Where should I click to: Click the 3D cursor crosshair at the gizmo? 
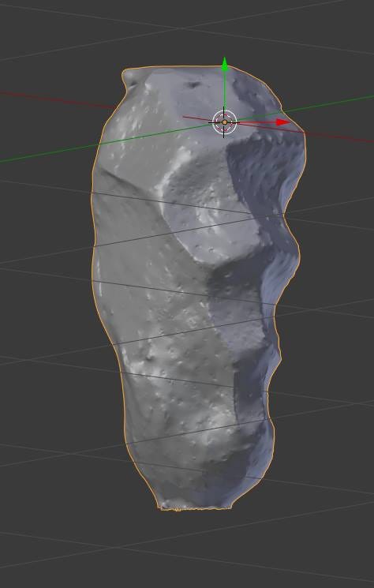click(224, 122)
